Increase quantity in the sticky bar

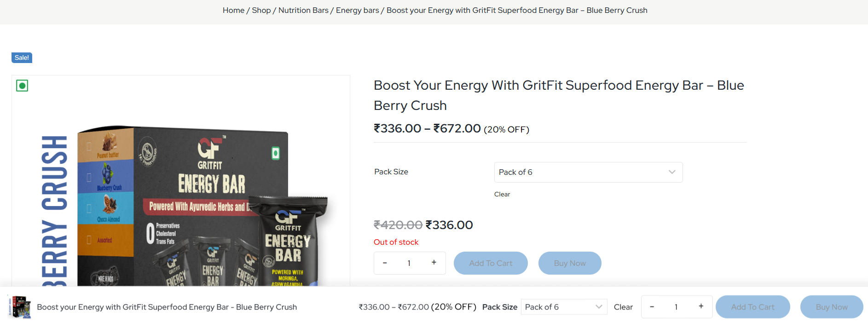tap(701, 306)
